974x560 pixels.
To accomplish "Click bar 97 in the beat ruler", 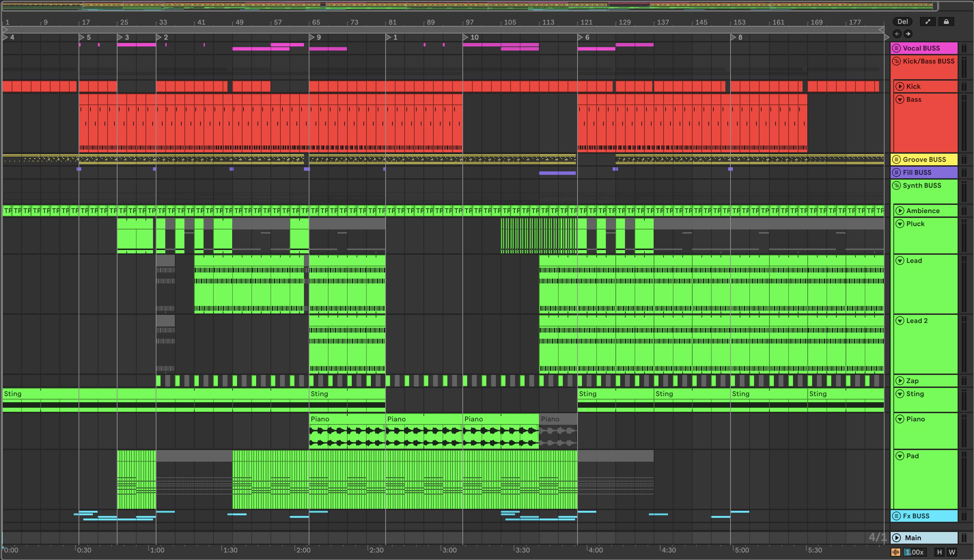I will pyautogui.click(x=469, y=22).
